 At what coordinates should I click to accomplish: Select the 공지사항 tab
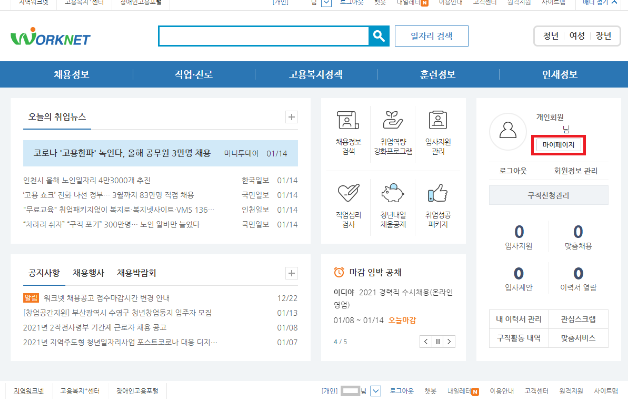coord(44,273)
